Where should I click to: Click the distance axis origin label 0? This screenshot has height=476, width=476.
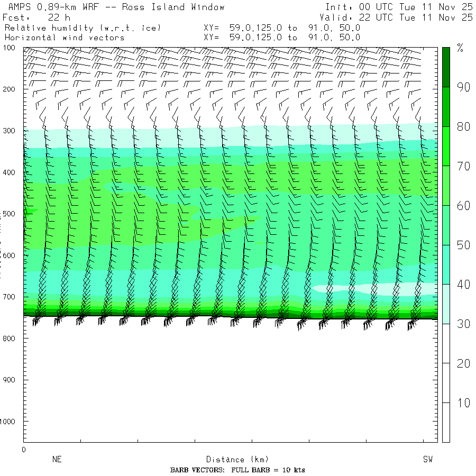pos(24,450)
